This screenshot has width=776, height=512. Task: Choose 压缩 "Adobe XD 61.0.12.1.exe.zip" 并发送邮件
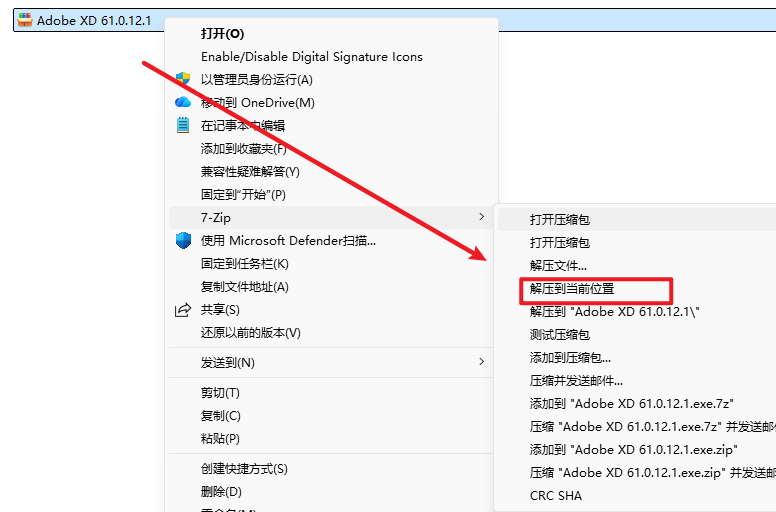(653, 473)
